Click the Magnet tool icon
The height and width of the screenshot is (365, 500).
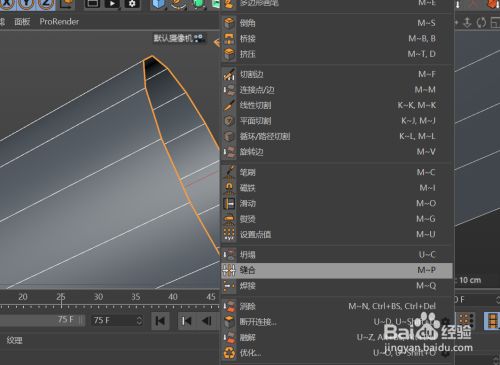(x=229, y=188)
